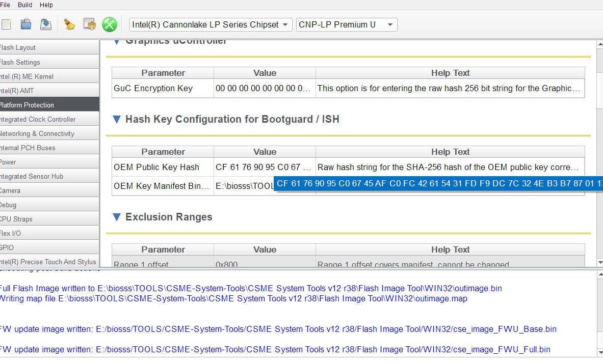Collapse the Exclusion Ranges section
This screenshot has width=603, height=364.
click(x=117, y=217)
